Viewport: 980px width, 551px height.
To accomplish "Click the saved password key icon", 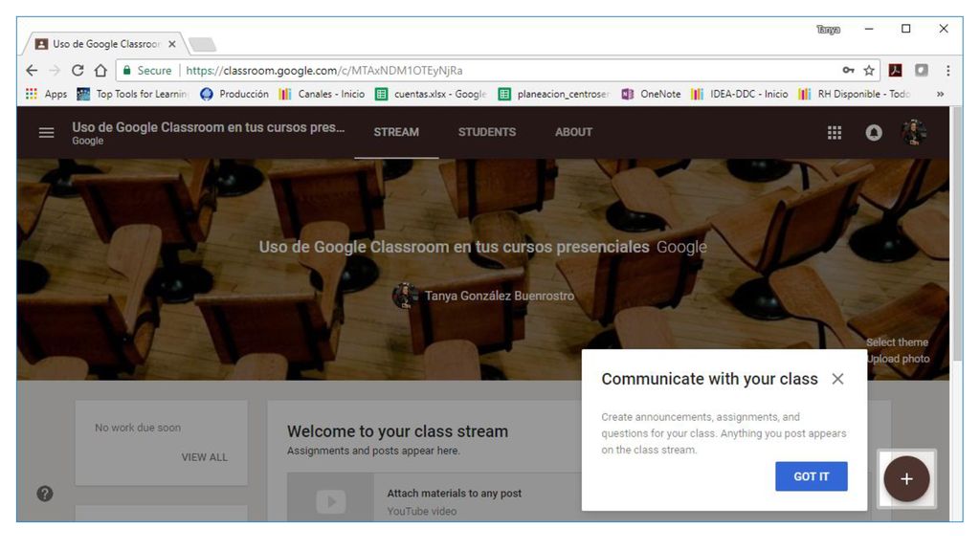I will (x=848, y=71).
